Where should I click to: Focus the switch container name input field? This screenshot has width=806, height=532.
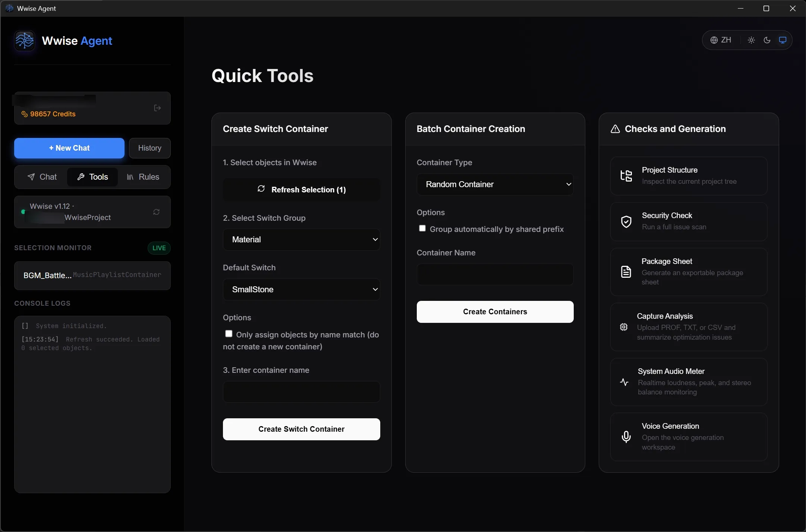(301, 392)
